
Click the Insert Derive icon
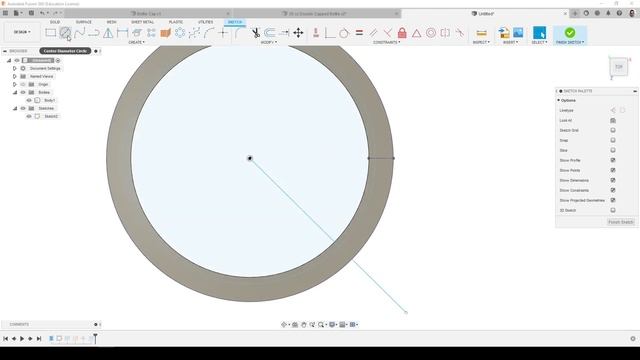coord(504,33)
